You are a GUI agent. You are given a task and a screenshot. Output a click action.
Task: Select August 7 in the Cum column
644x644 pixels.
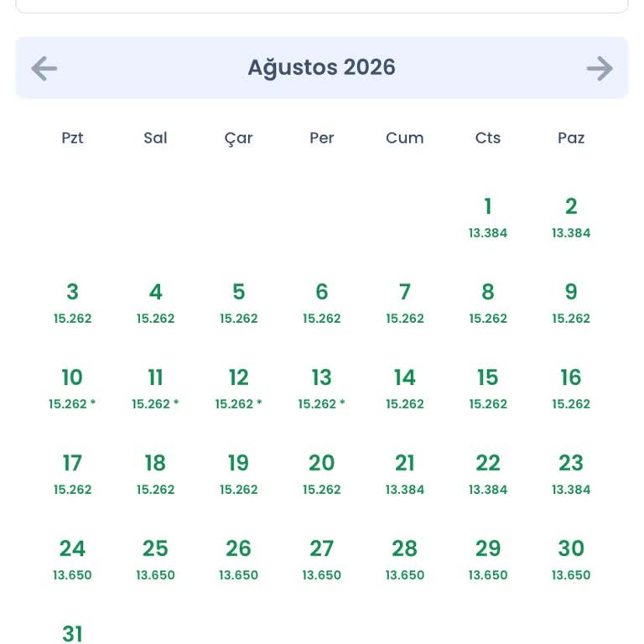pos(404,303)
